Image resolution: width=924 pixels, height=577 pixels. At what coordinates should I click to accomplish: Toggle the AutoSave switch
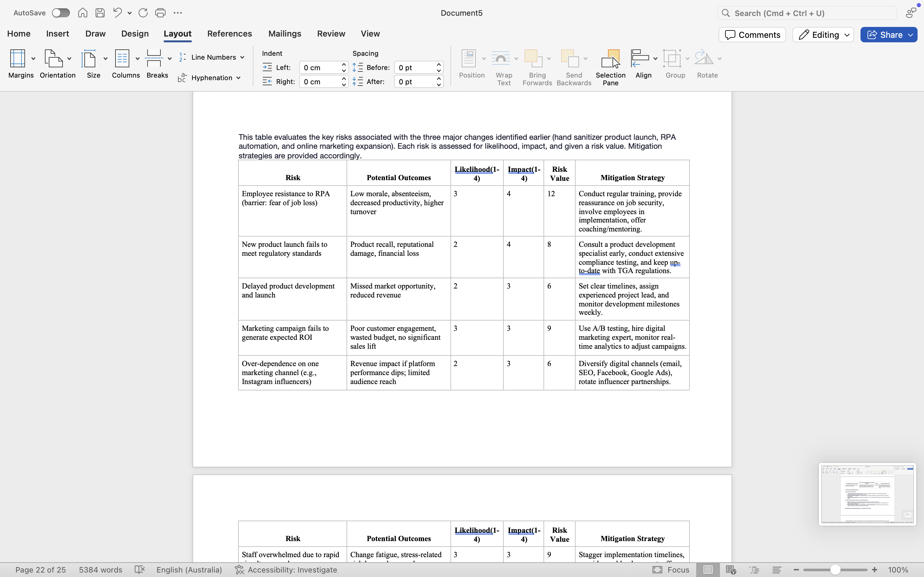tap(61, 13)
